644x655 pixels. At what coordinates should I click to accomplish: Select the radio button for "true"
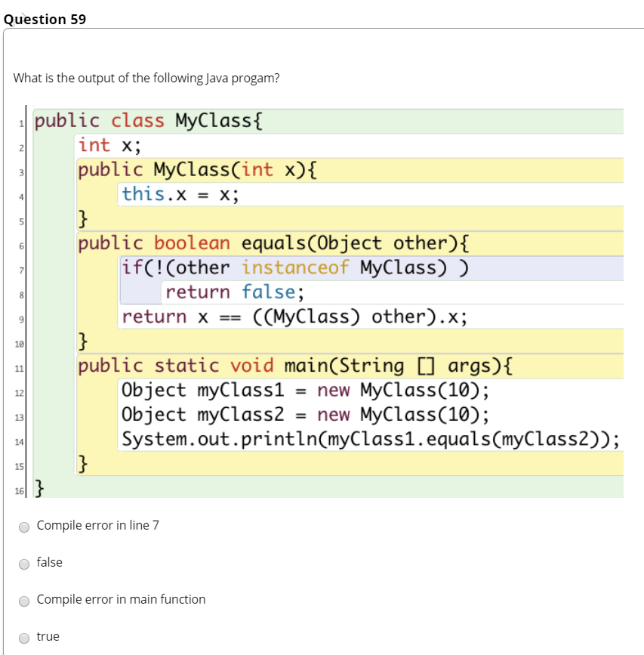(x=24, y=638)
